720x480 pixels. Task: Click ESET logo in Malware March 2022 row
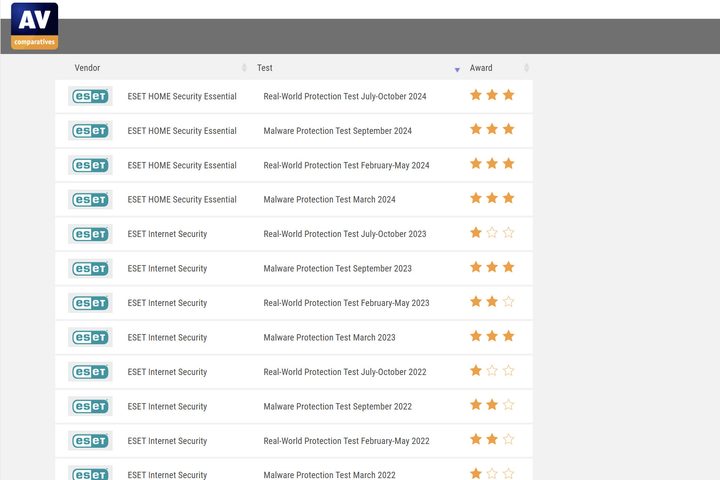(90, 473)
